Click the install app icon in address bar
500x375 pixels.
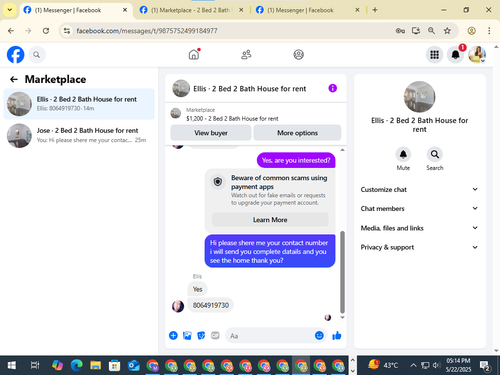[x=416, y=31]
